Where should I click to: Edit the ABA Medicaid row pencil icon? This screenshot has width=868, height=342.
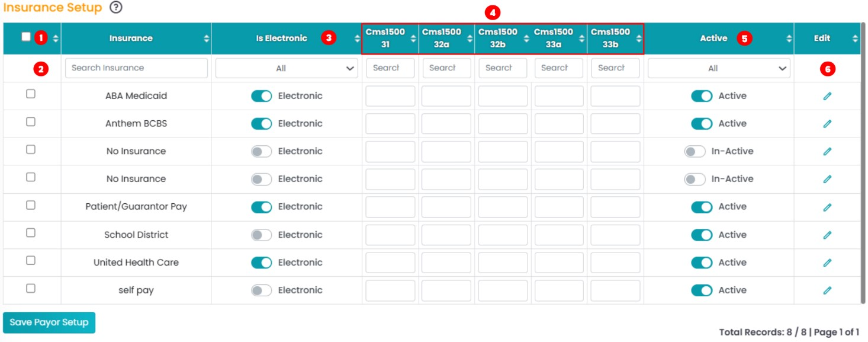[827, 96]
